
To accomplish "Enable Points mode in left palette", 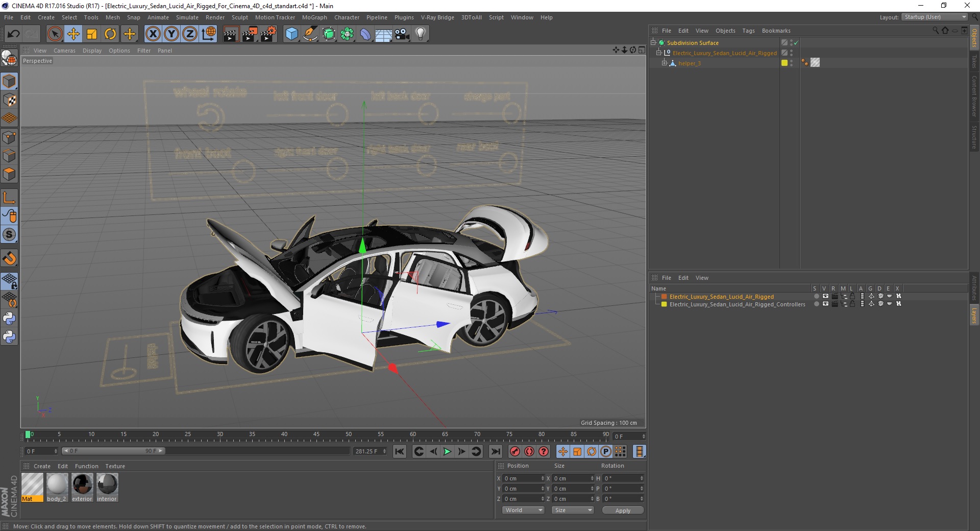I will click(9, 137).
